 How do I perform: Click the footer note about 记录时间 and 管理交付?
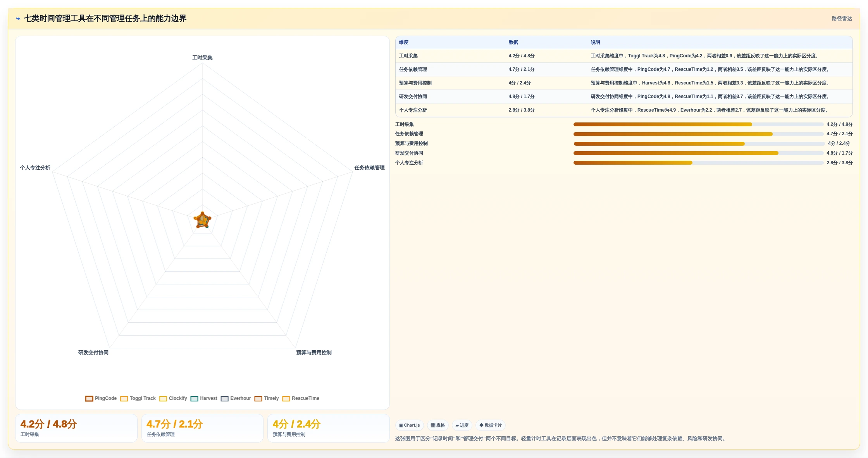561,439
